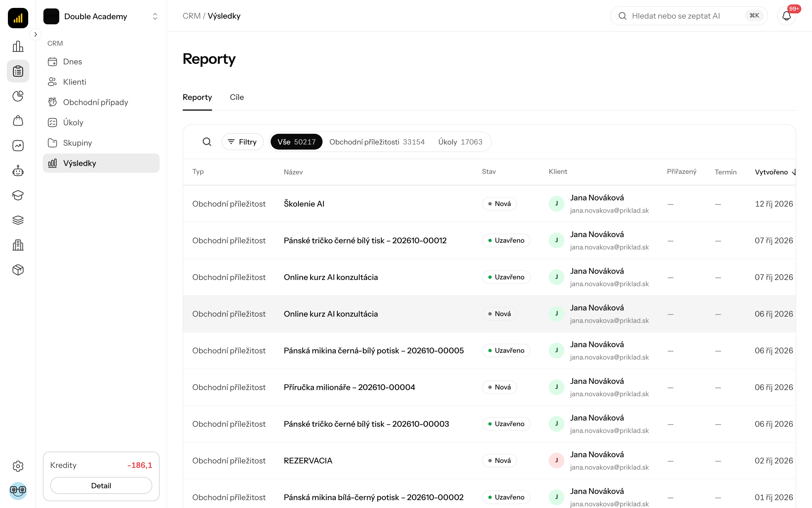Open Úkoly in the sidebar
Screen dimensions: 812x508
point(101,123)
